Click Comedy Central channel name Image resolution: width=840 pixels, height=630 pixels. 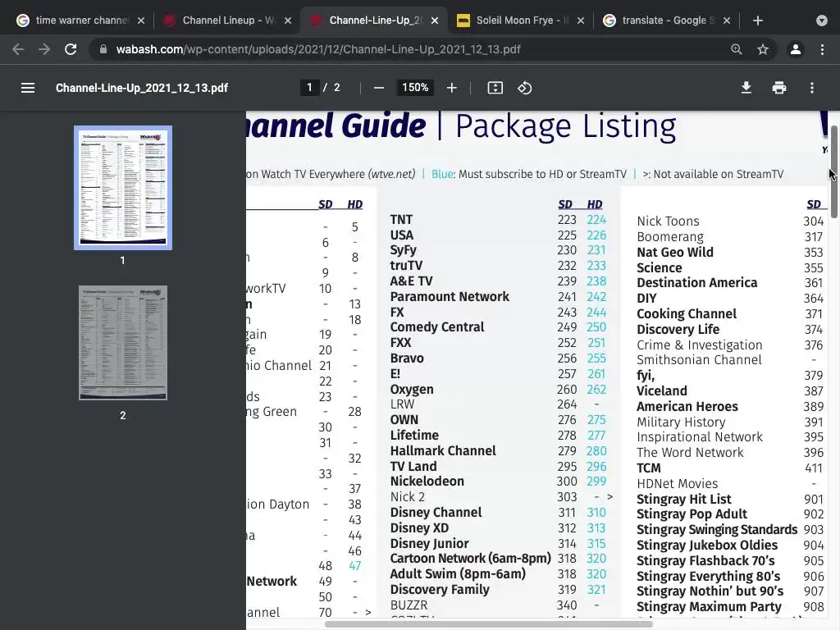coord(437,326)
